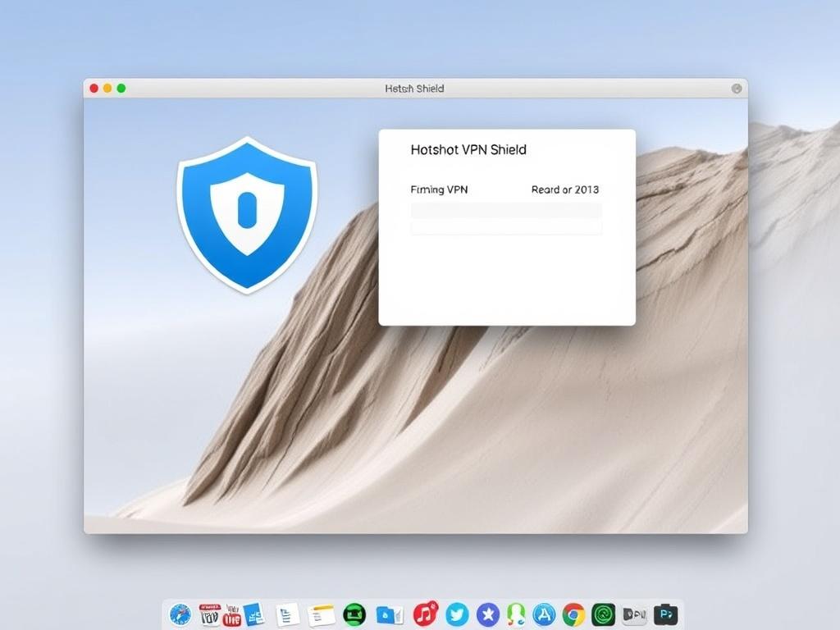Image resolution: width=840 pixels, height=630 pixels.
Task: Open the red YouTube-style dock app
Action: click(x=232, y=615)
